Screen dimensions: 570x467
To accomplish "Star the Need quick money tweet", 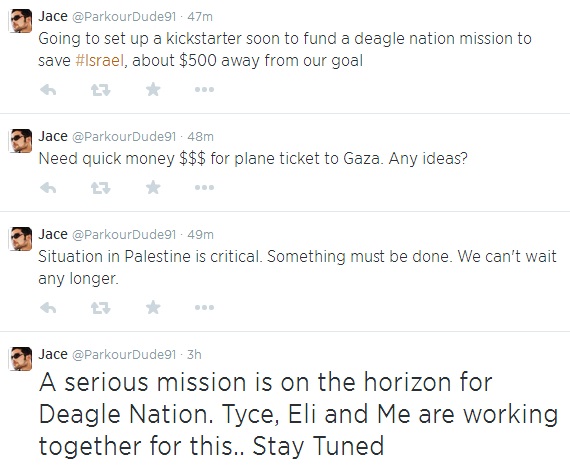I will coord(153,187).
